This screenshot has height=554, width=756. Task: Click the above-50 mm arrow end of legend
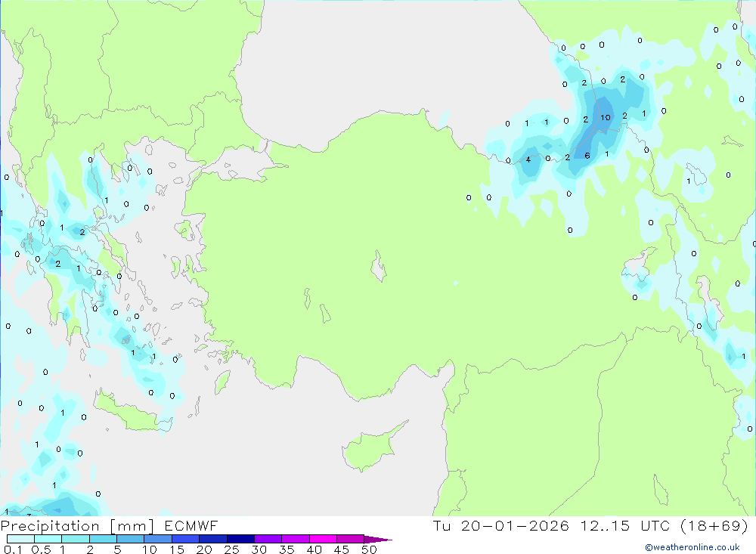click(379, 540)
